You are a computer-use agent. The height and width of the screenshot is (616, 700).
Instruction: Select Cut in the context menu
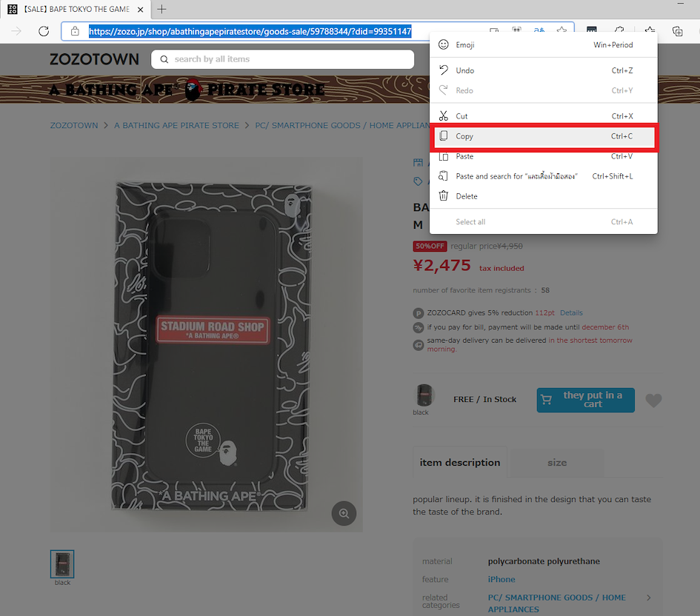click(543, 116)
